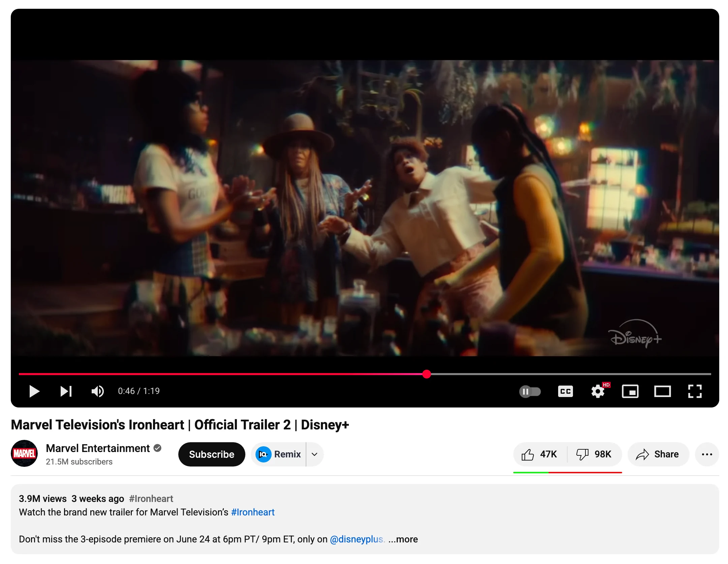
Task: Open the three-dot more actions menu
Action: (x=707, y=454)
